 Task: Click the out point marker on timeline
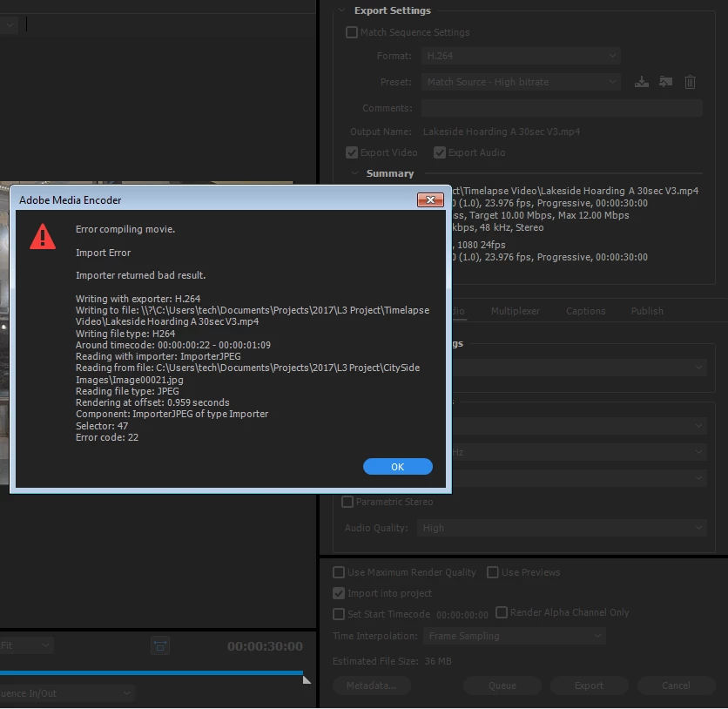click(x=307, y=679)
